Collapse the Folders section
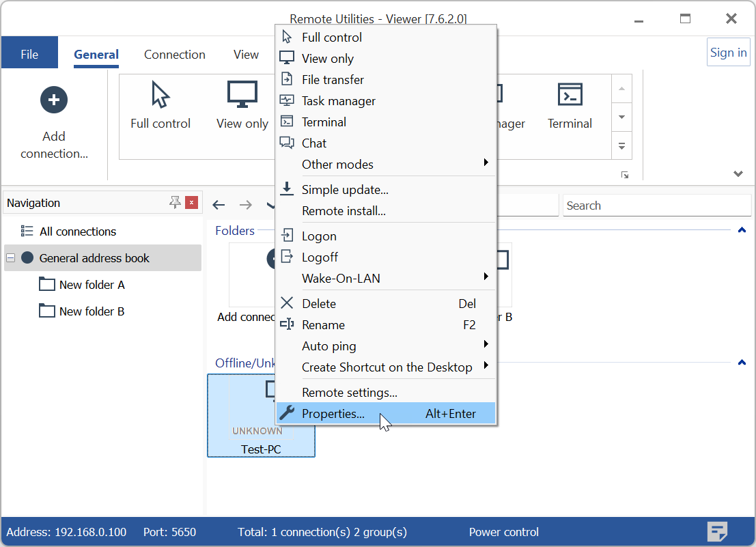The height and width of the screenshot is (547, 756). click(742, 230)
